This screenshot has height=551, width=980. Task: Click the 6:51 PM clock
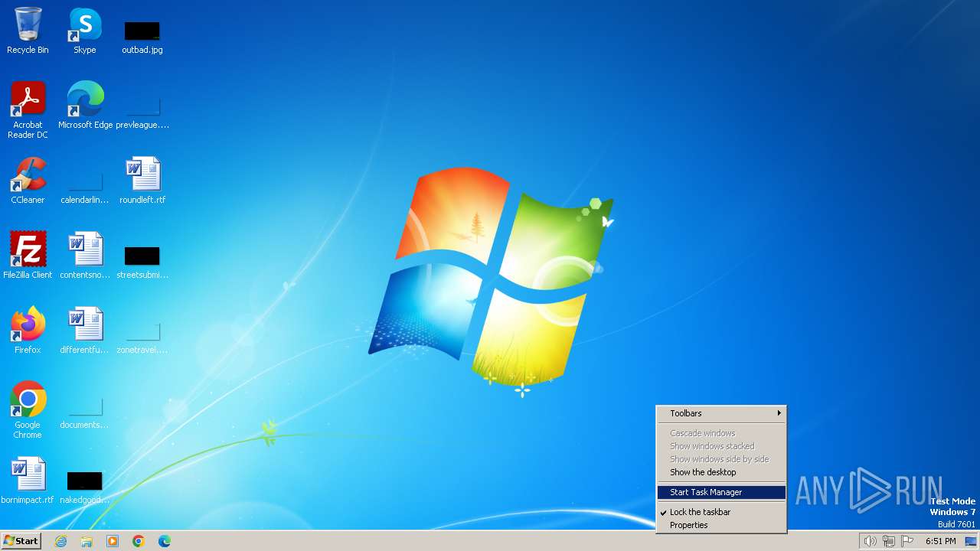(940, 541)
